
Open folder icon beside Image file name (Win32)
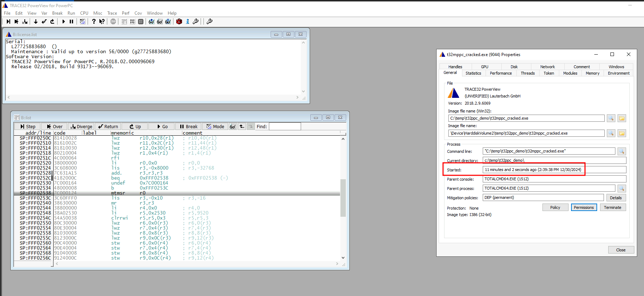click(622, 118)
